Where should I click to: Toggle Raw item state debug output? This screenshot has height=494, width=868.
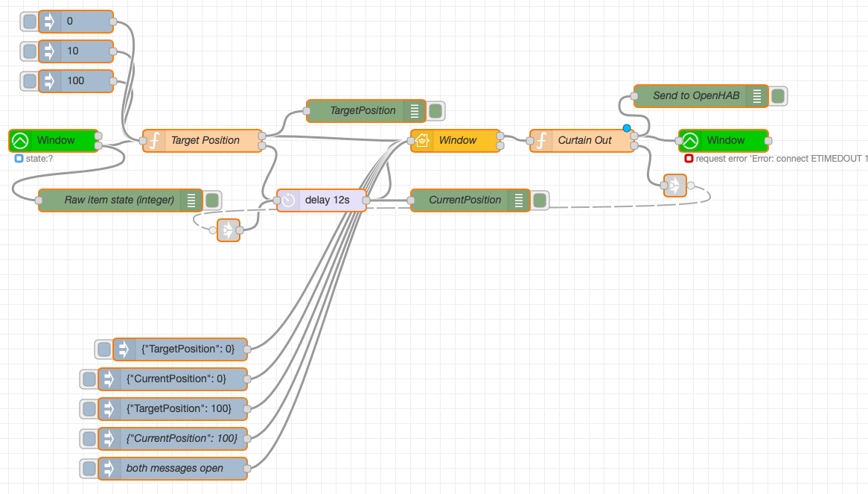(212, 200)
